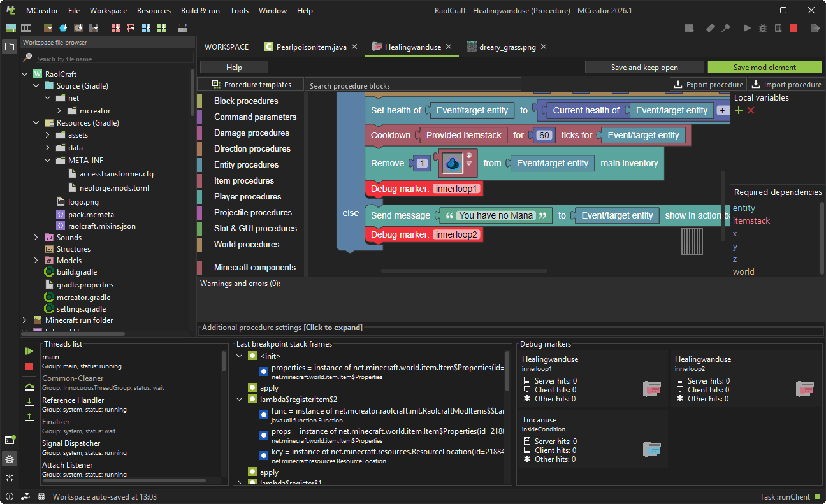Screen dimensions: 826x504
Task: Toggle the bug debugger panel in left sidebar
Action: pyautogui.click(x=10, y=459)
